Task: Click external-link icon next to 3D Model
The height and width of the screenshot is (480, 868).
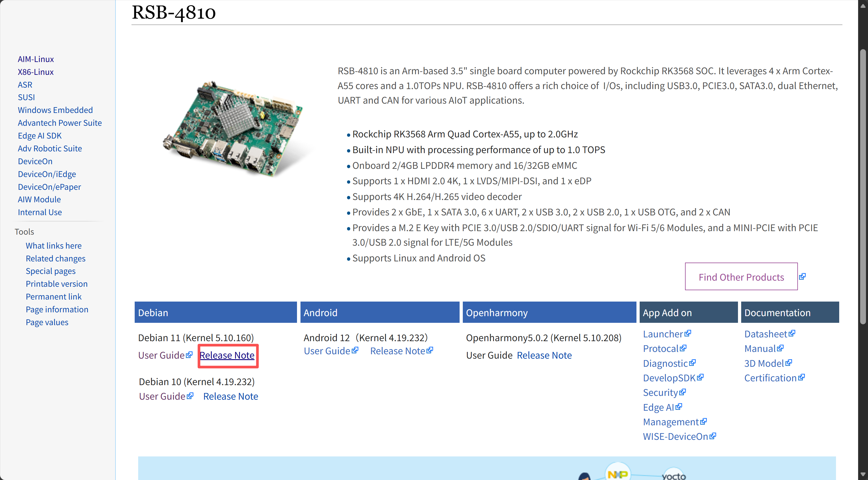Action: [789, 363]
